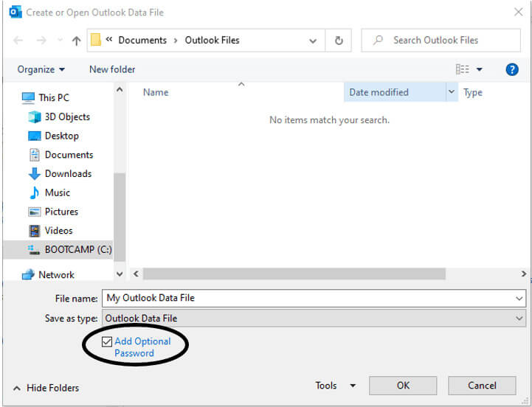Click horizontal scrollbar left arrow

tap(136, 274)
